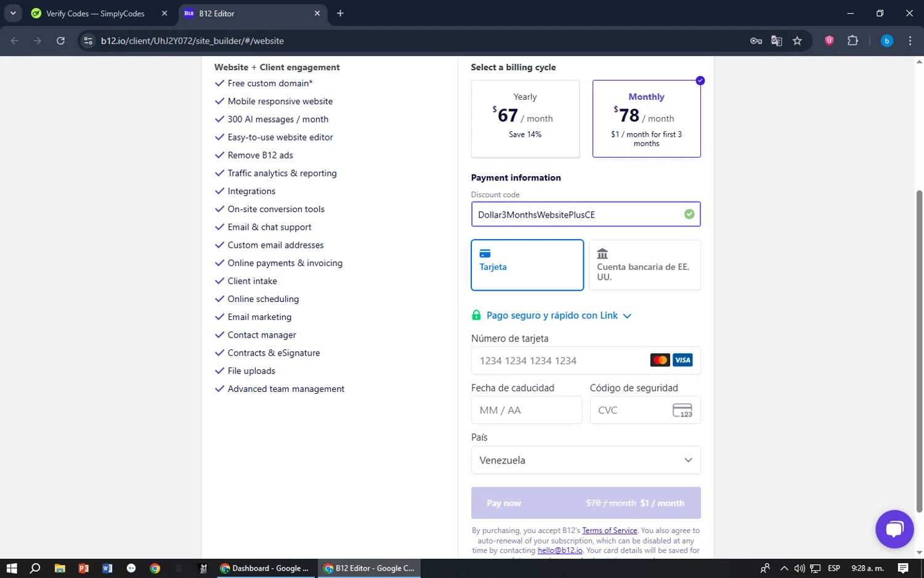The width and height of the screenshot is (924, 578).
Task: Open Word from the taskbar
Action: click(107, 568)
